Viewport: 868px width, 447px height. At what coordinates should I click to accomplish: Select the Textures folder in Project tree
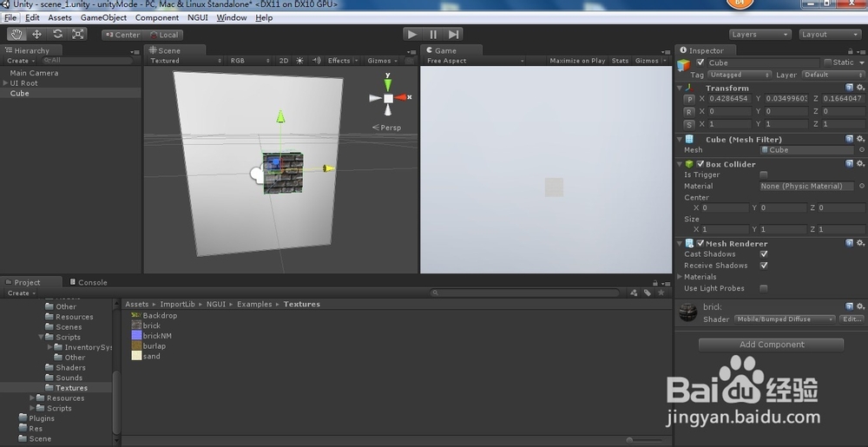pos(71,388)
